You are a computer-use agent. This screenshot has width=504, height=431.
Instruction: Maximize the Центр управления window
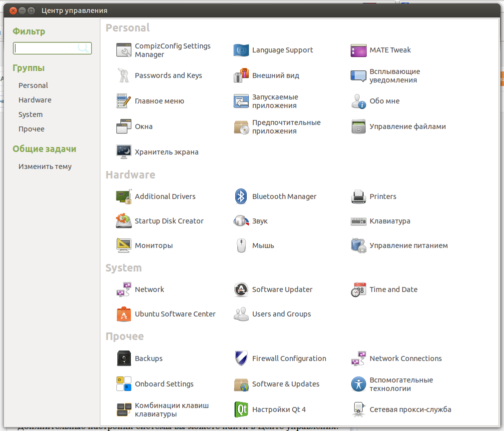click(x=31, y=10)
